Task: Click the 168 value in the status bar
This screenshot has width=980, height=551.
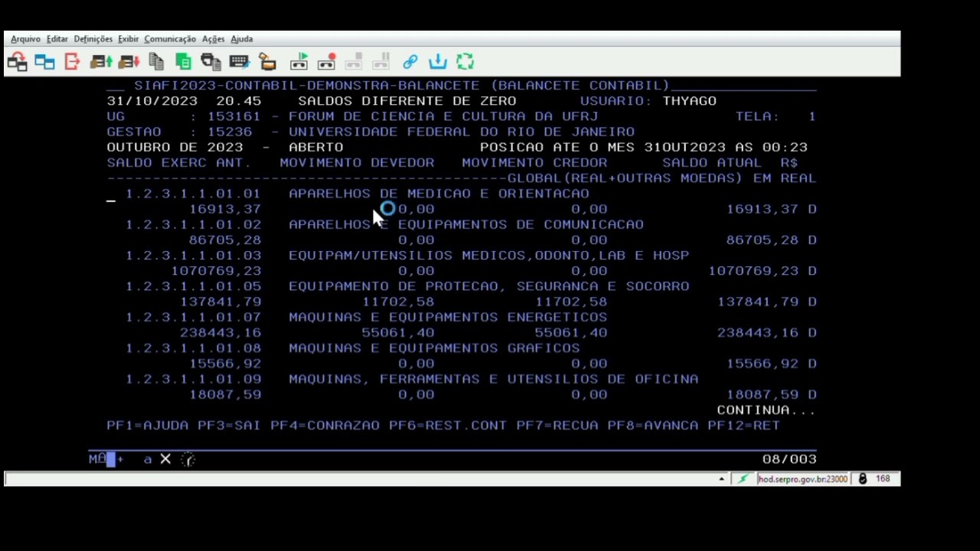Action: 883,479
